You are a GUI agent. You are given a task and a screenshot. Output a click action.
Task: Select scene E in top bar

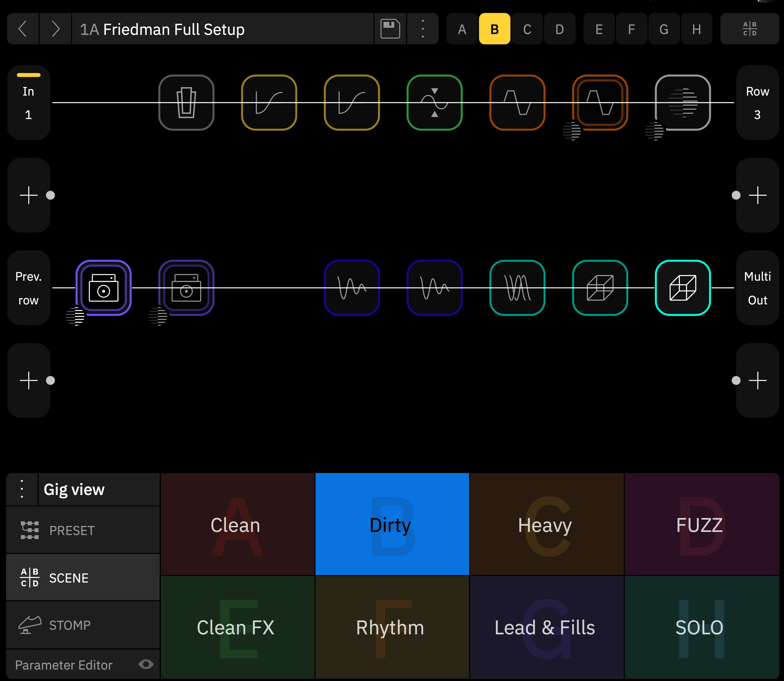pos(599,29)
